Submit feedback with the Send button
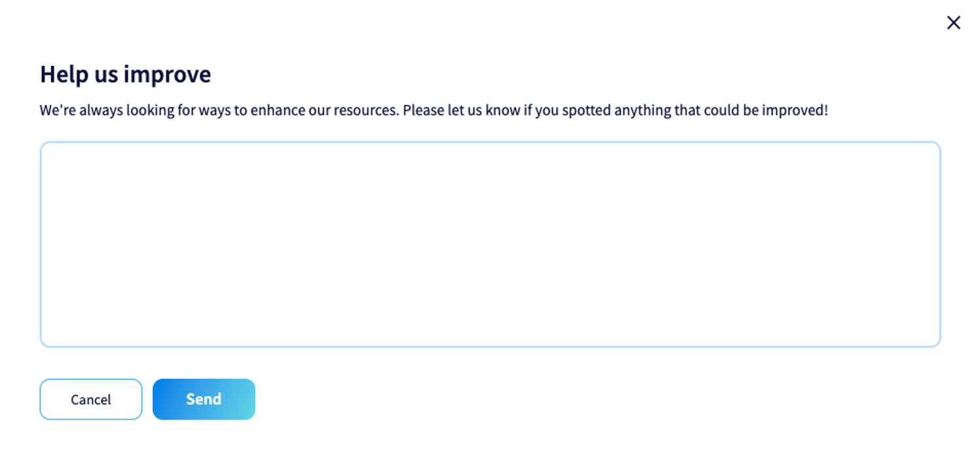The width and height of the screenshot is (980, 459). tap(204, 399)
